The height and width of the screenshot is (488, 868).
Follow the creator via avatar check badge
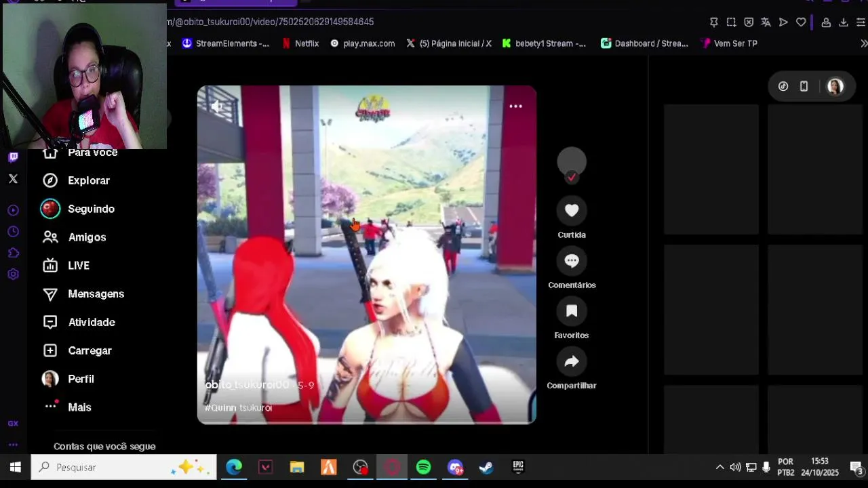[x=572, y=177]
